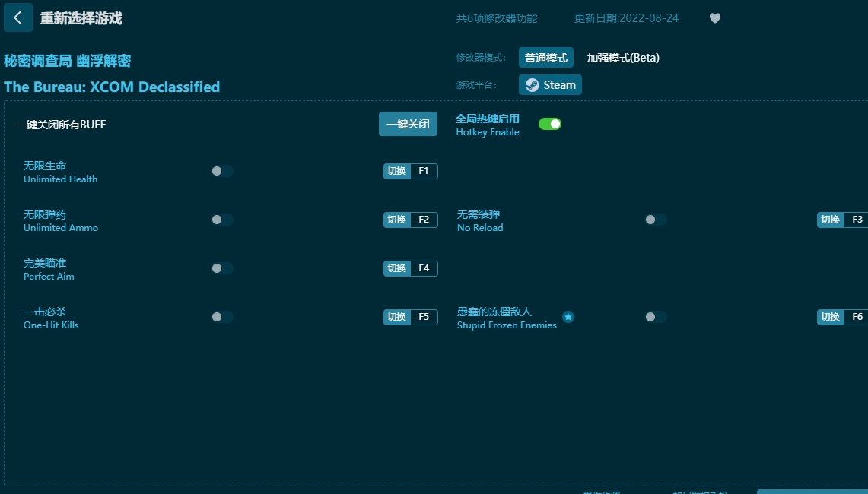Enable the Stupid Frozen Enemies switch
The width and height of the screenshot is (868, 494).
tap(656, 317)
